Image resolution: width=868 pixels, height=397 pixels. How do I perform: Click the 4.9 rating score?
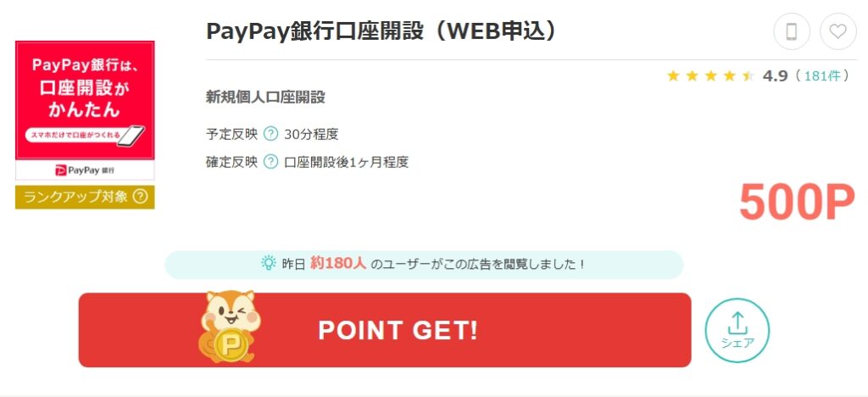tap(775, 75)
